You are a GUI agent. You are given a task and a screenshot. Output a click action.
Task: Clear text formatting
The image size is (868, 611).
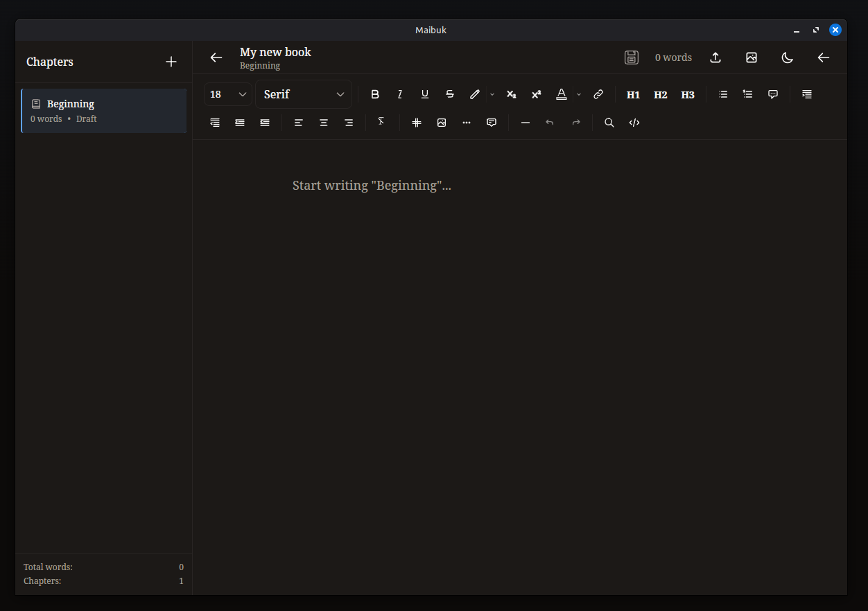pyautogui.click(x=381, y=123)
